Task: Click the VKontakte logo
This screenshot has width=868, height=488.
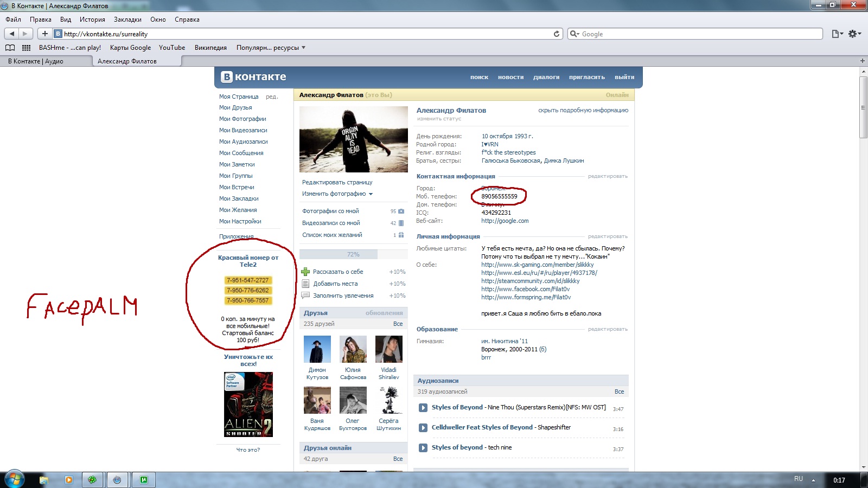Action: (x=254, y=77)
